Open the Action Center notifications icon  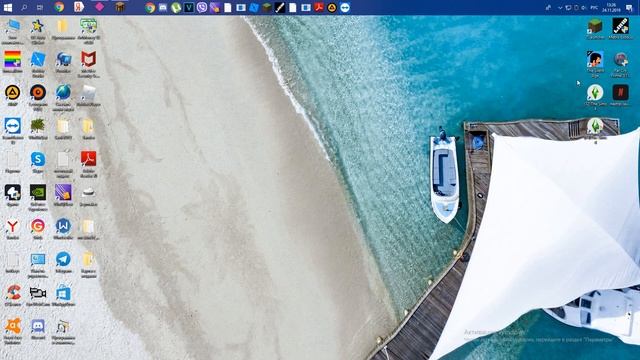629,8
